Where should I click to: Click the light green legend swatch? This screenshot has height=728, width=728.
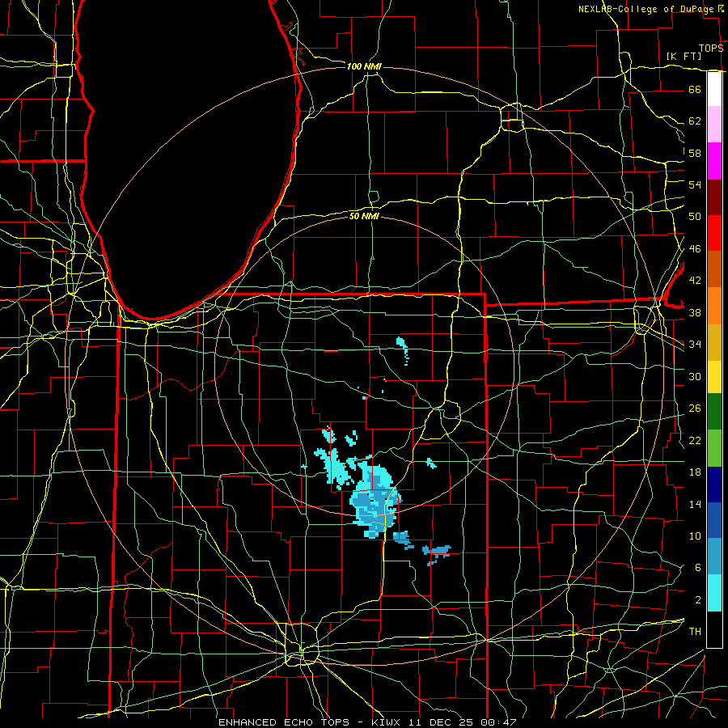tap(714, 448)
